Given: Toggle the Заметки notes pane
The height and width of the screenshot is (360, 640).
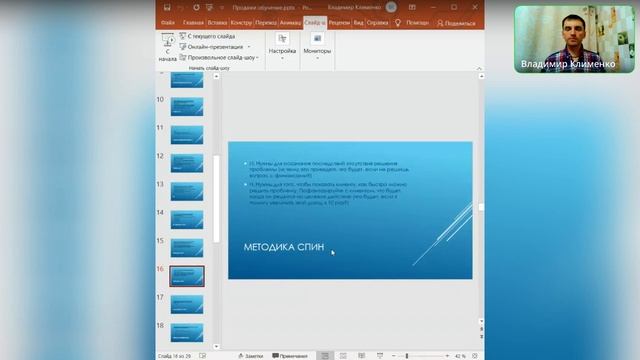Looking at the screenshot, I should coord(251,356).
